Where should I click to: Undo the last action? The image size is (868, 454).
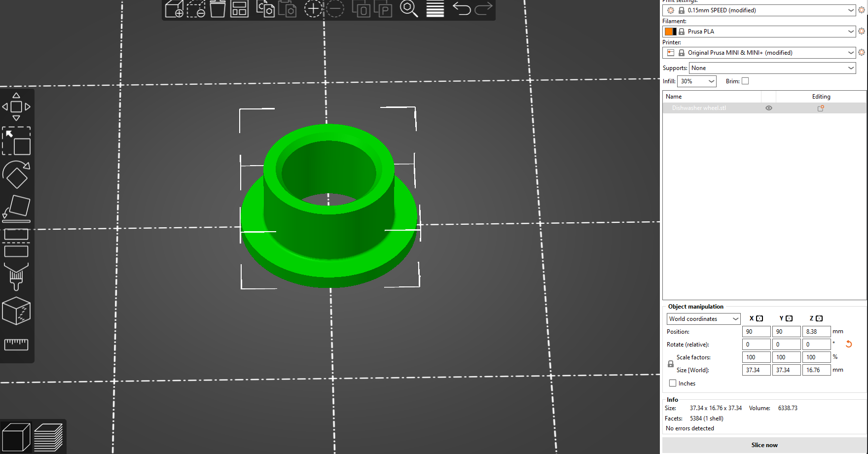click(462, 9)
